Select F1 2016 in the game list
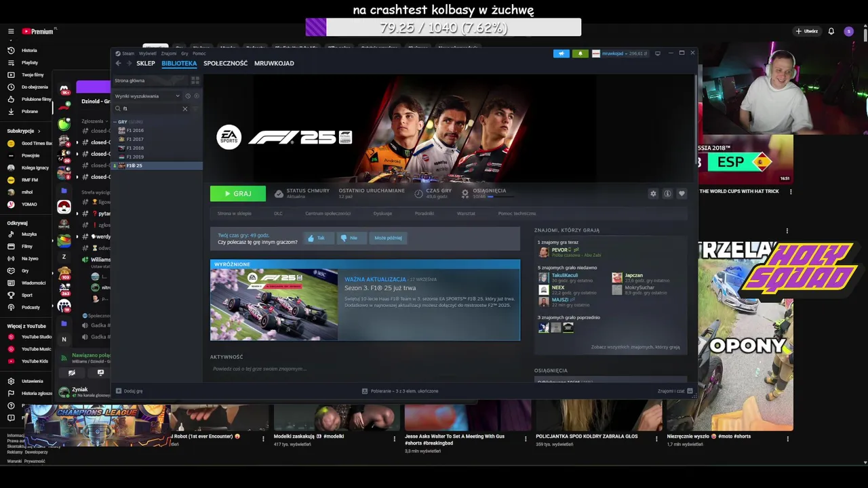868x488 pixels. [135, 131]
